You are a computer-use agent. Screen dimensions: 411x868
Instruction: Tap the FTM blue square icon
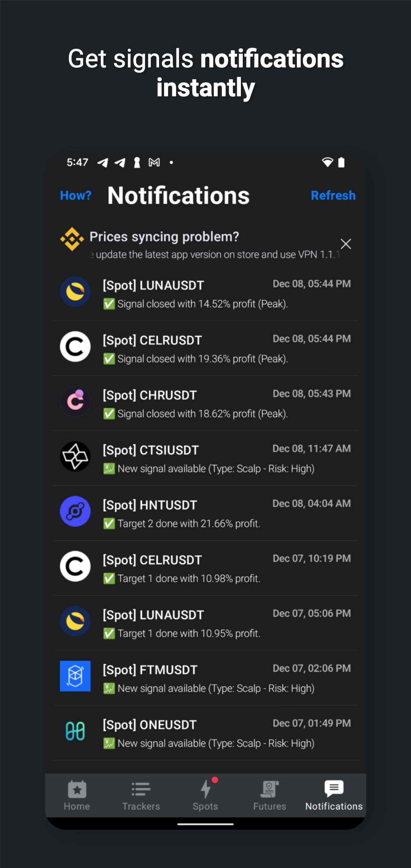75,676
